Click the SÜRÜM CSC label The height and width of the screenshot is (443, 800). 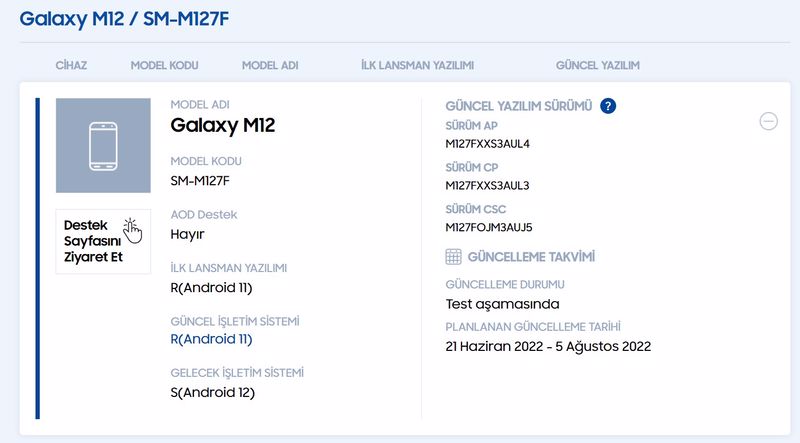[x=476, y=209]
